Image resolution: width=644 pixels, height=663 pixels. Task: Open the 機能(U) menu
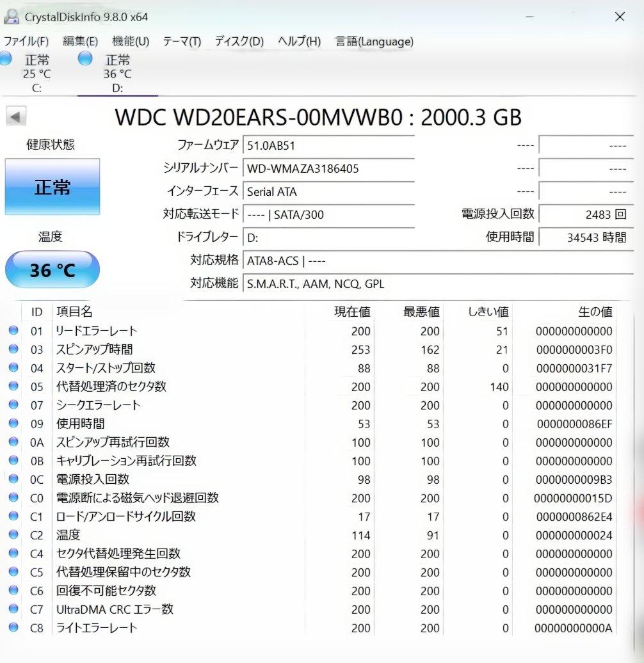[131, 42]
